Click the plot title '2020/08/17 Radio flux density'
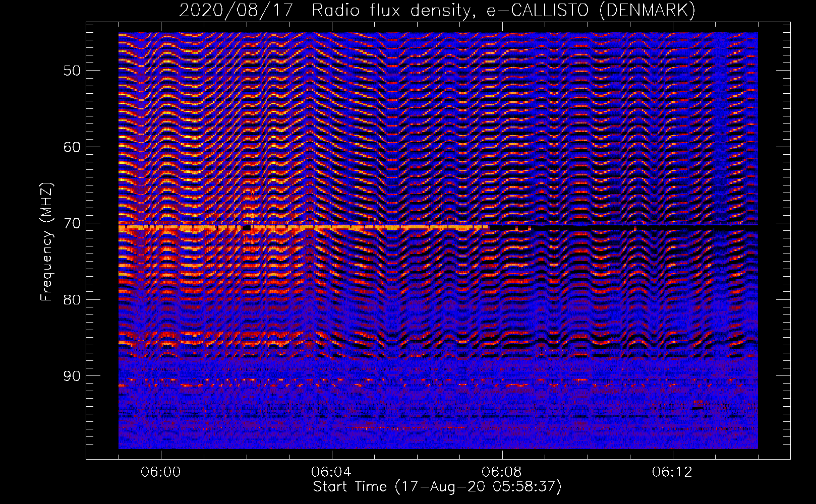This screenshot has height=504, width=816. (x=327, y=11)
